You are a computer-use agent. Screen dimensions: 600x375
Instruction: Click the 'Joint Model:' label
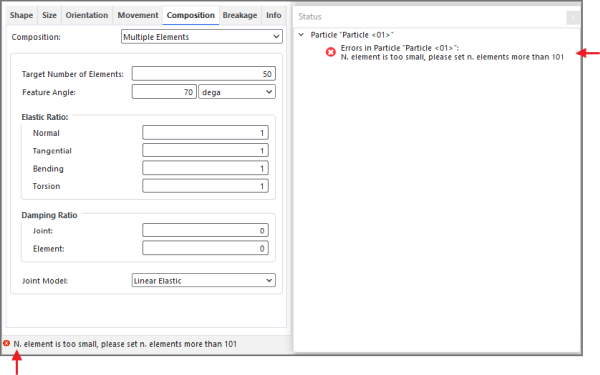(45, 281)
